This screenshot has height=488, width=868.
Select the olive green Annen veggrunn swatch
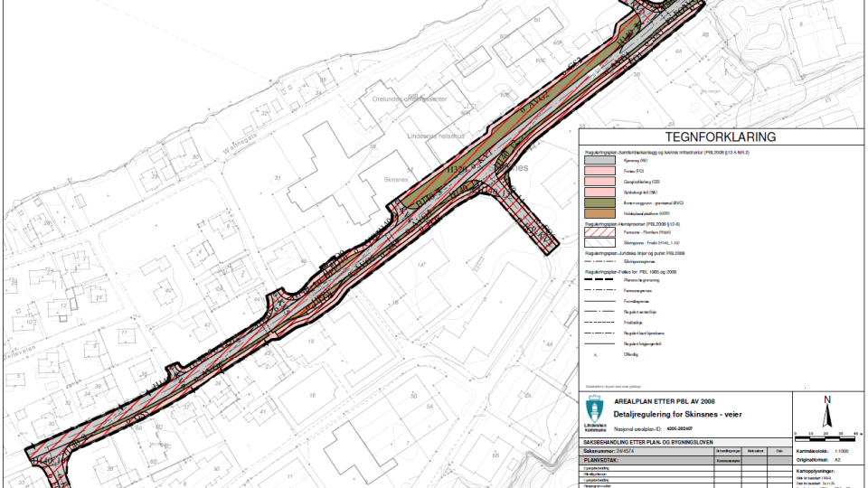coord(599,202)
